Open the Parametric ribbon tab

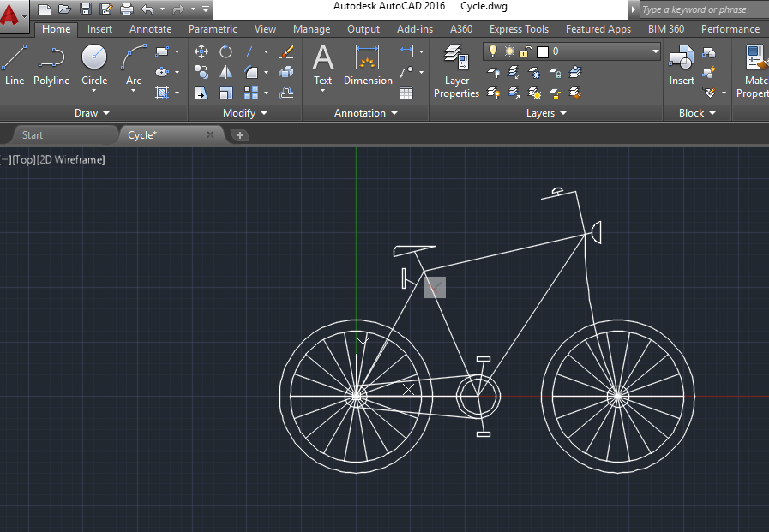213,29
